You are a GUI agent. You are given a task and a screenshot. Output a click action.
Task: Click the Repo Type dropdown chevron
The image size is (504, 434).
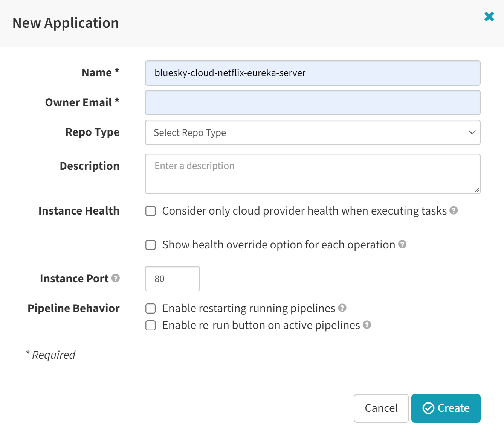472,132
